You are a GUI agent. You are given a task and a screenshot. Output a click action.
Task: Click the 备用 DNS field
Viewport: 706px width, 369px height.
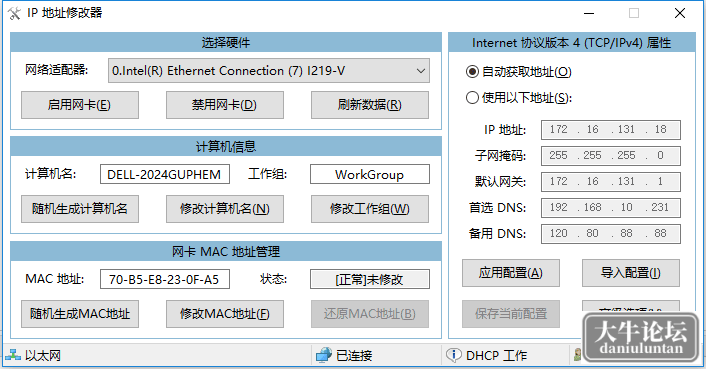click(611, 234)
